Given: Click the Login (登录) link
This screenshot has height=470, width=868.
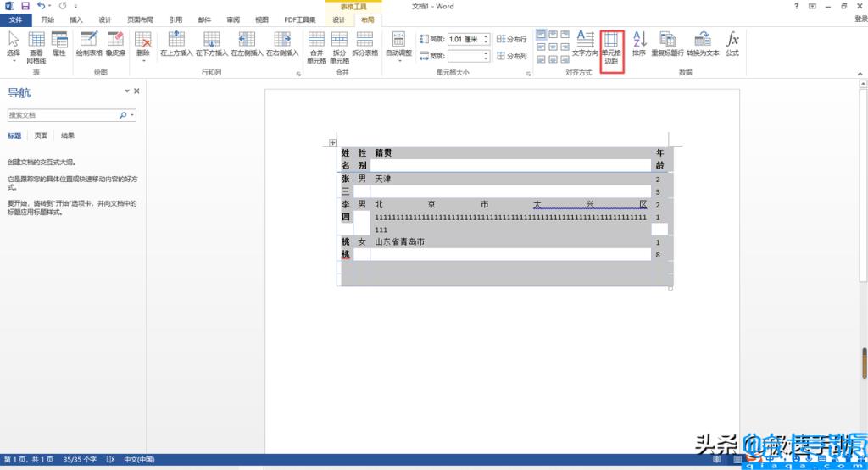Looking at the screenshot, I should 860,19.
